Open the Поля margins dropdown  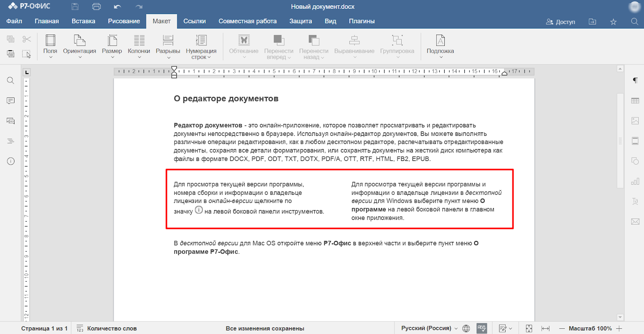point(50,47)
